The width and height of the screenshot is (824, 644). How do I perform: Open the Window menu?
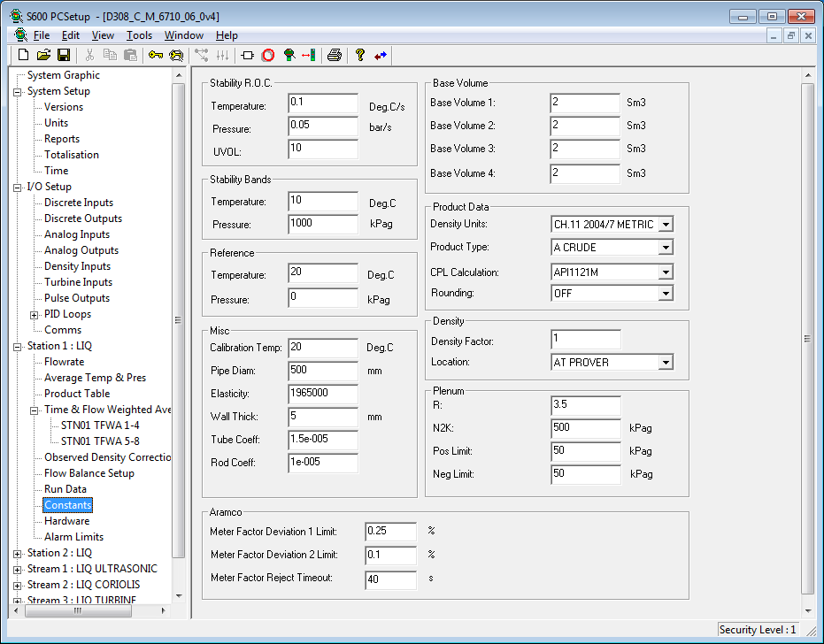[x=184, y=35]
